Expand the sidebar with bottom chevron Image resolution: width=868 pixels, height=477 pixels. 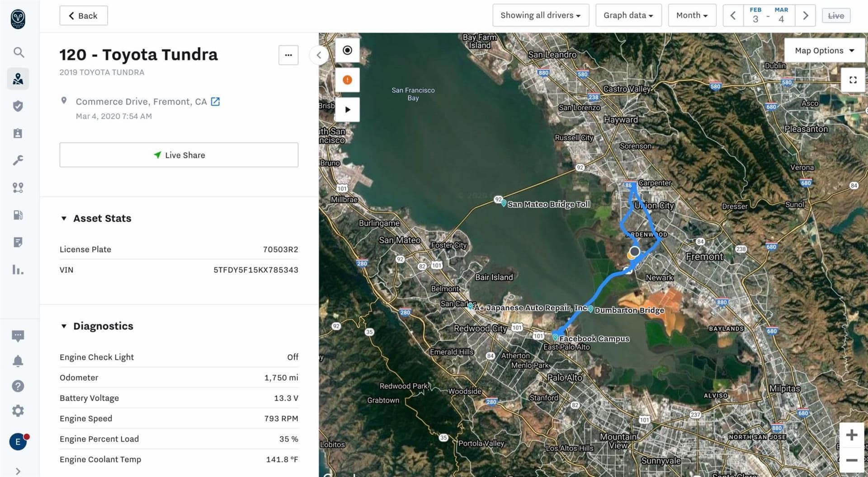pos(18,471)
